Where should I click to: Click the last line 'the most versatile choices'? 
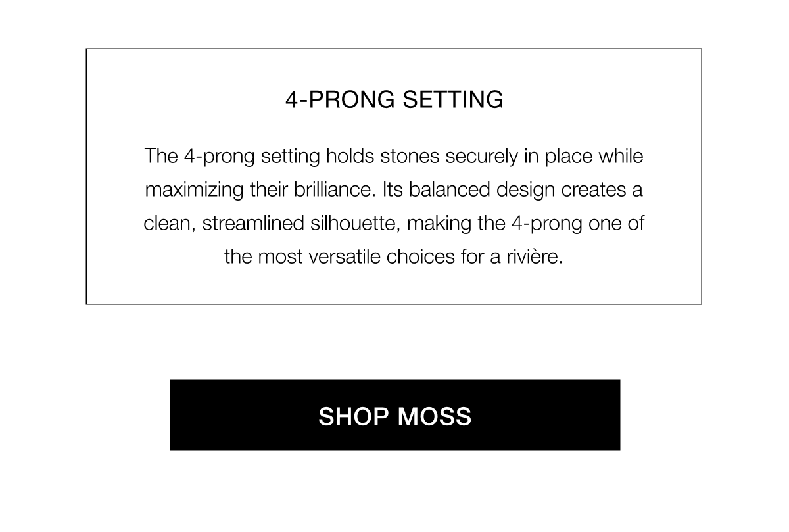(x=394, y=256)
